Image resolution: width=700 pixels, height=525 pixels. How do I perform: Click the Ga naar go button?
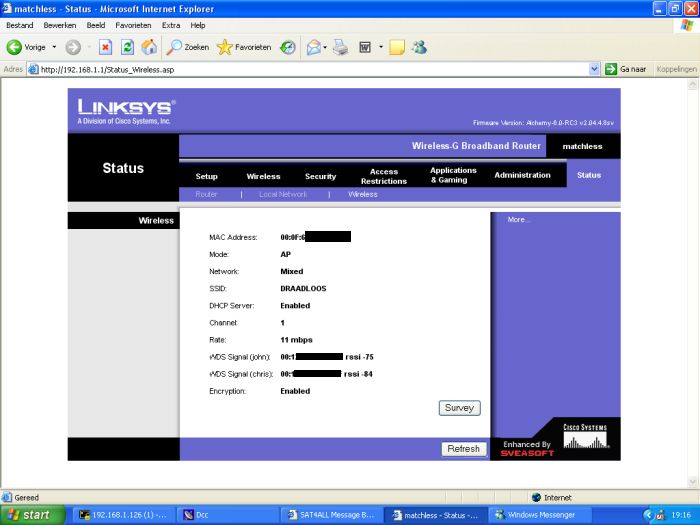tap(625, 69)
